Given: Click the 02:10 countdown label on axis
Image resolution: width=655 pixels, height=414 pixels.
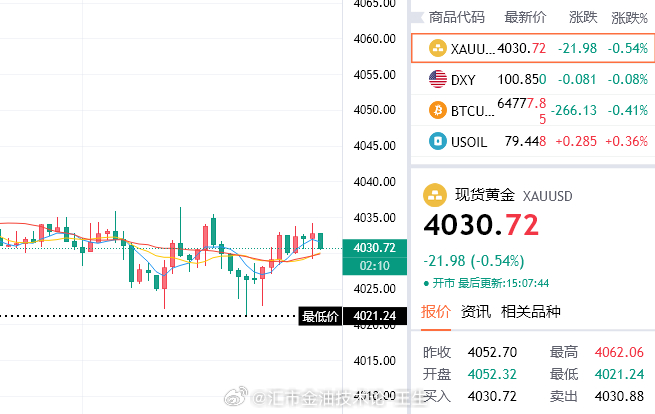Looking at the screenshot, I should 375,266.
